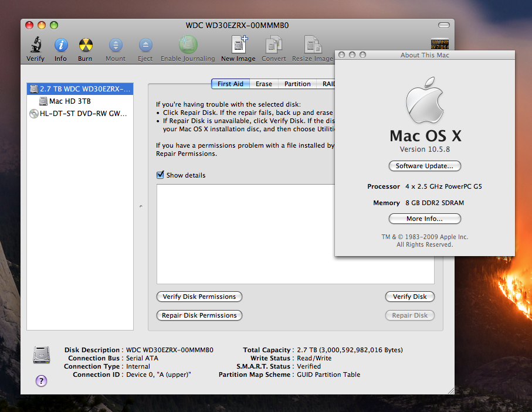Uncheck the Show details checkbox
532x412 pixels.
click(x=160, y=175)
